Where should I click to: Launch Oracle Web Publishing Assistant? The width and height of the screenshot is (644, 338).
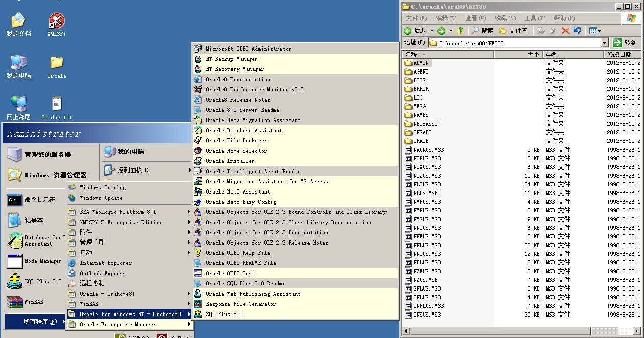click(x=295, y=294)
